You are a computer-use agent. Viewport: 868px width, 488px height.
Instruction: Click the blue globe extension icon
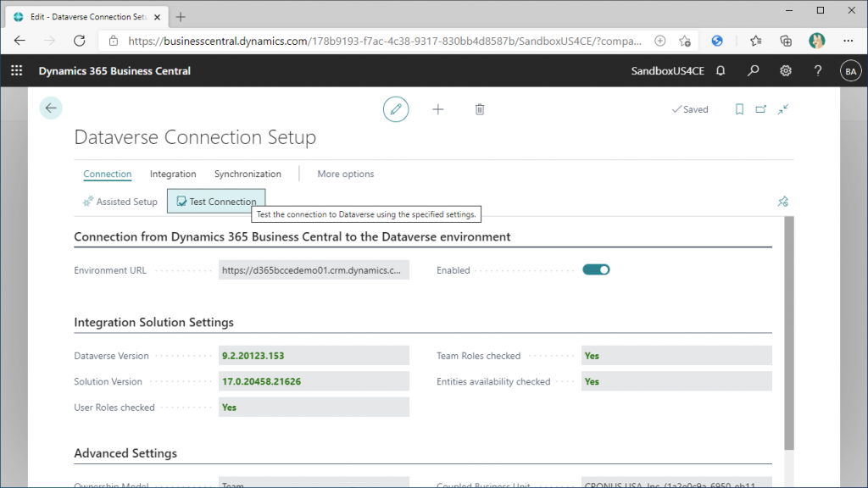coord(717,41)
